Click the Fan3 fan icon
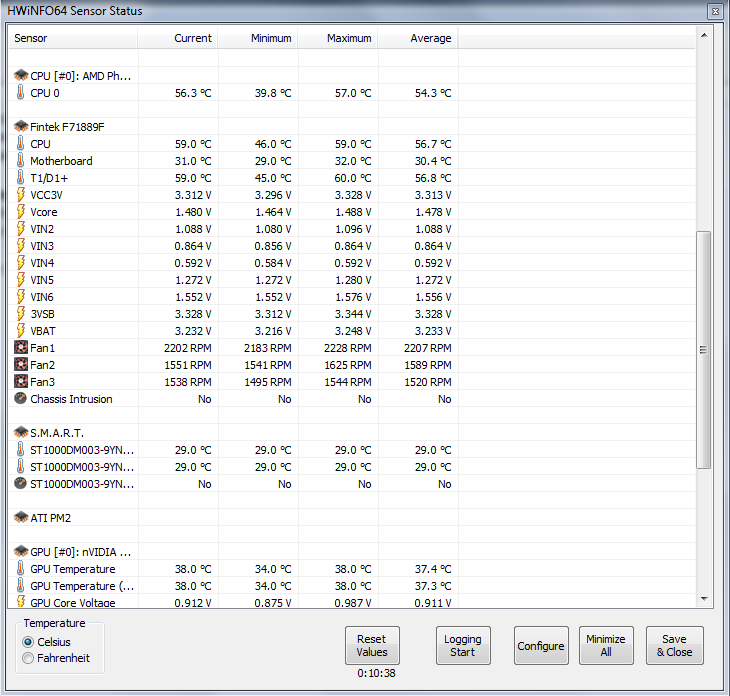The image size is (730, 696). tap(21, 381)
